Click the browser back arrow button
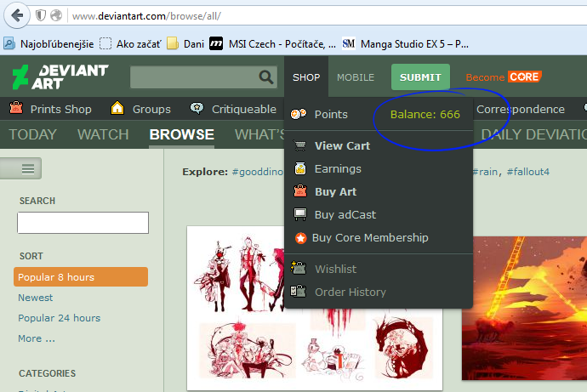The width and height of the screenshot is (587, 392). tap(17, 15)
